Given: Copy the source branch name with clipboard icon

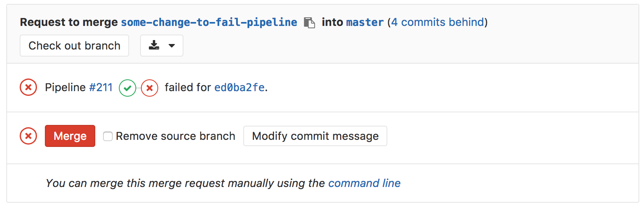Looking at the screenshot, I should pos(309,23).
